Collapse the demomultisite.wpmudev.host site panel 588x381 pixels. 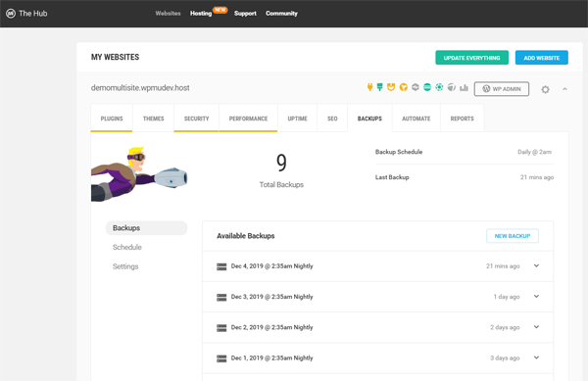click(x=564, y=89)
